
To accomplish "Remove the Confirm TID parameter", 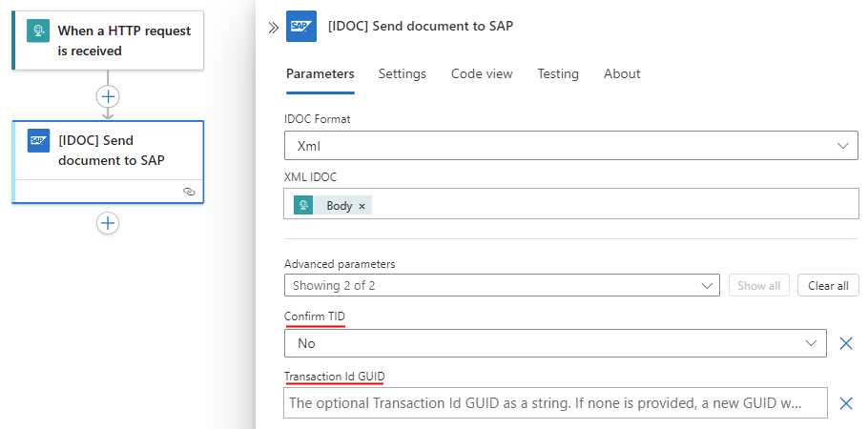I will coord(845,343).
